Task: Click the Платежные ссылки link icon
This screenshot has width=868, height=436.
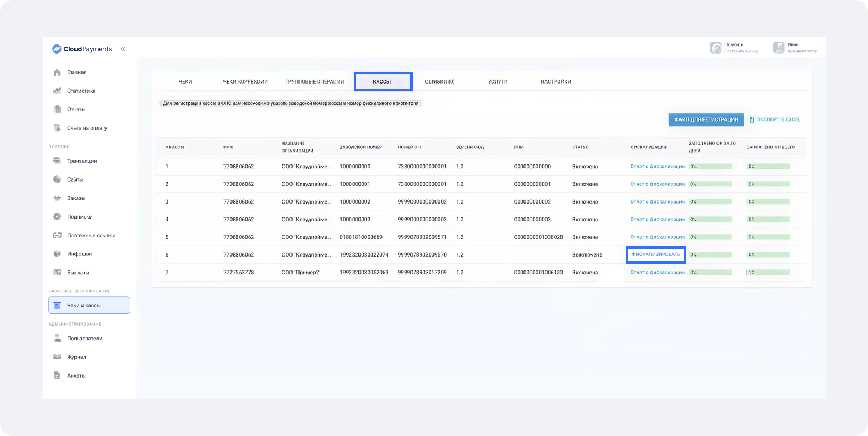Action: [x=57, y=235]
